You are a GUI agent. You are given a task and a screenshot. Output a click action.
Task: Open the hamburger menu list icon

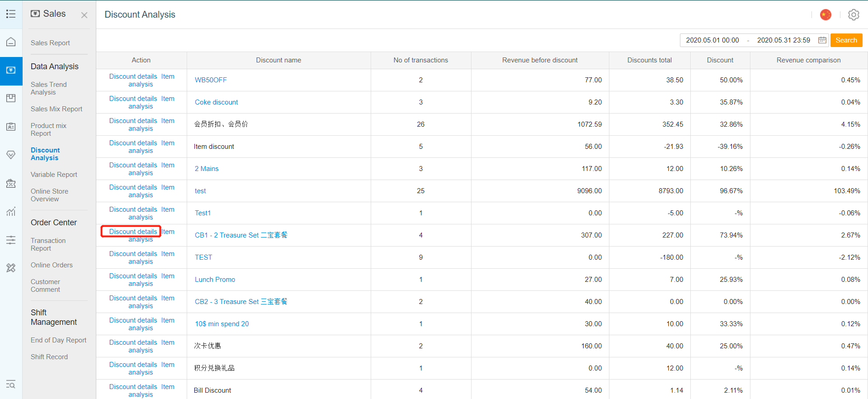coord(11,14)
